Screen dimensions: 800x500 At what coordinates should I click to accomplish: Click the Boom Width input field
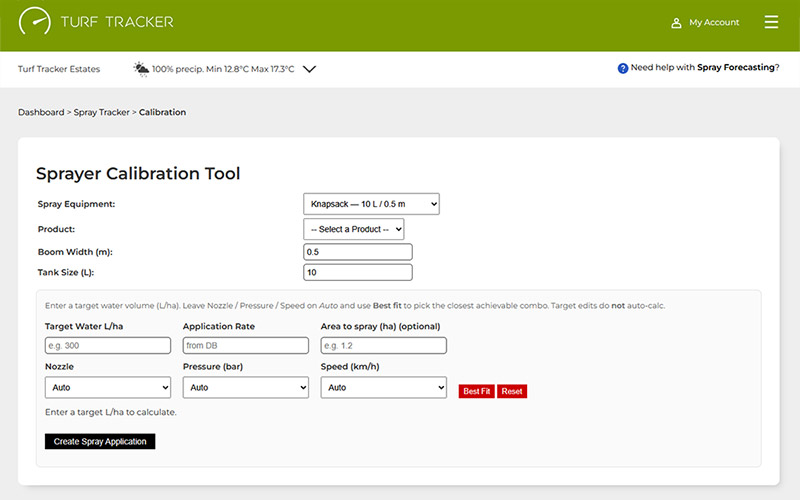[x=357, y=252]
